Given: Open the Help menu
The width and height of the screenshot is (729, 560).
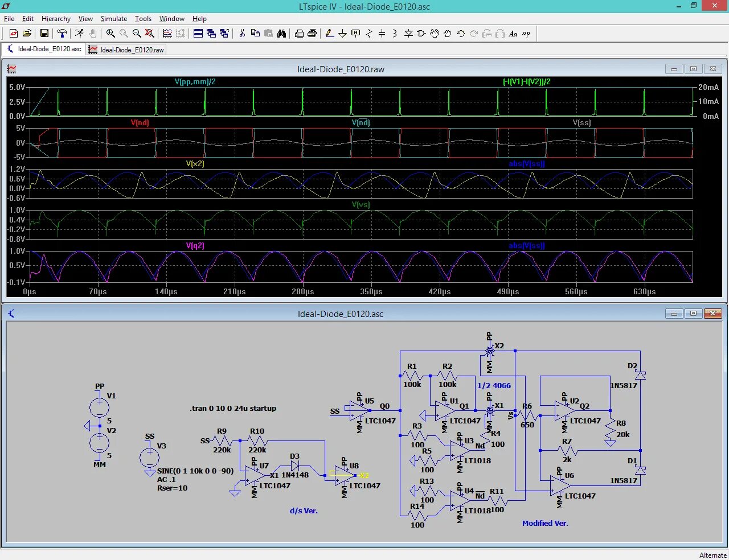Looking at the screenshot, I should coord(199,19).
